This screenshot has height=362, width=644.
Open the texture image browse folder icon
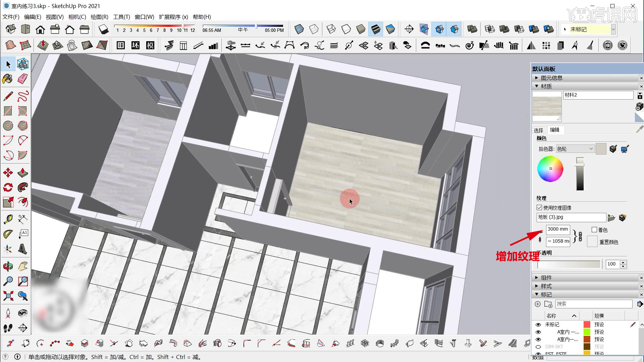coord(611,218)
